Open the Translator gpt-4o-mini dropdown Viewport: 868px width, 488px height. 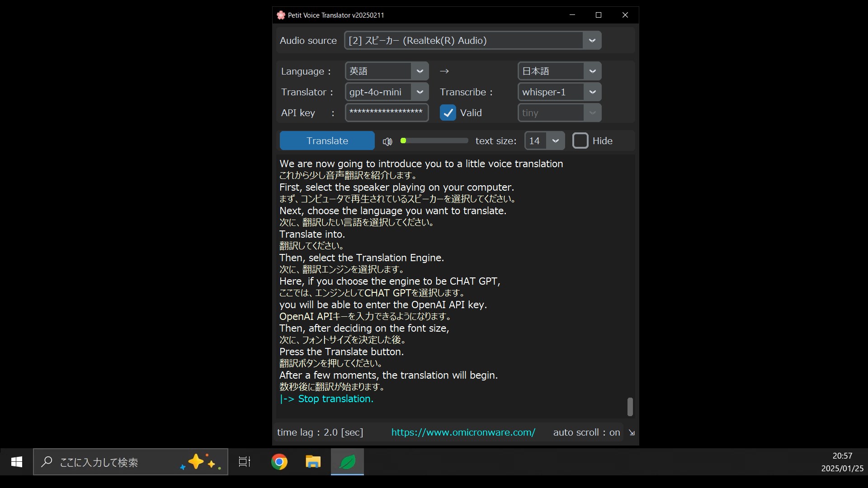point(420,92)
